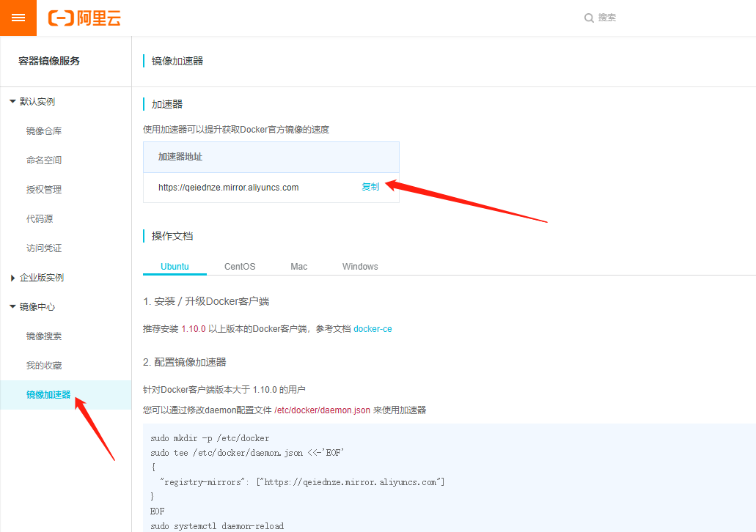Select the Ubuntu tab
The height and width of the screenshot is (532, 756).
175,266
